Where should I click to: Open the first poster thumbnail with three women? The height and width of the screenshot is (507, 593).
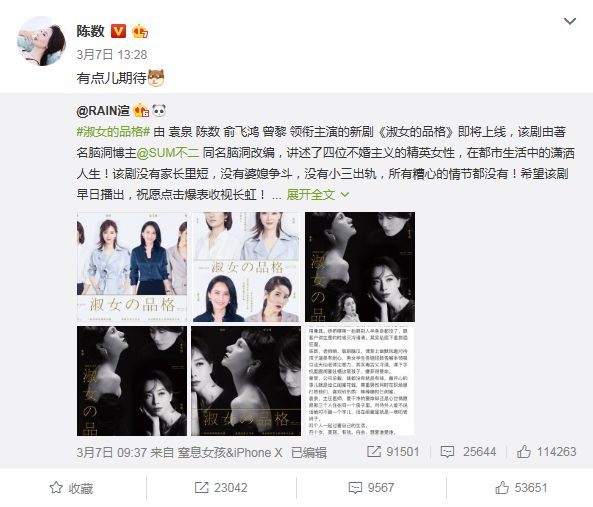click(x=132, y=267)
